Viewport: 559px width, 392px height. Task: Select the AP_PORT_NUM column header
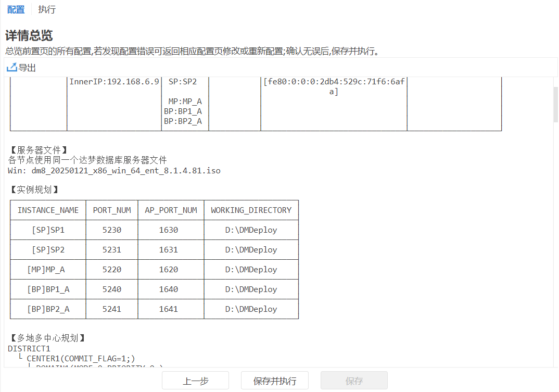tap(171, 210)
